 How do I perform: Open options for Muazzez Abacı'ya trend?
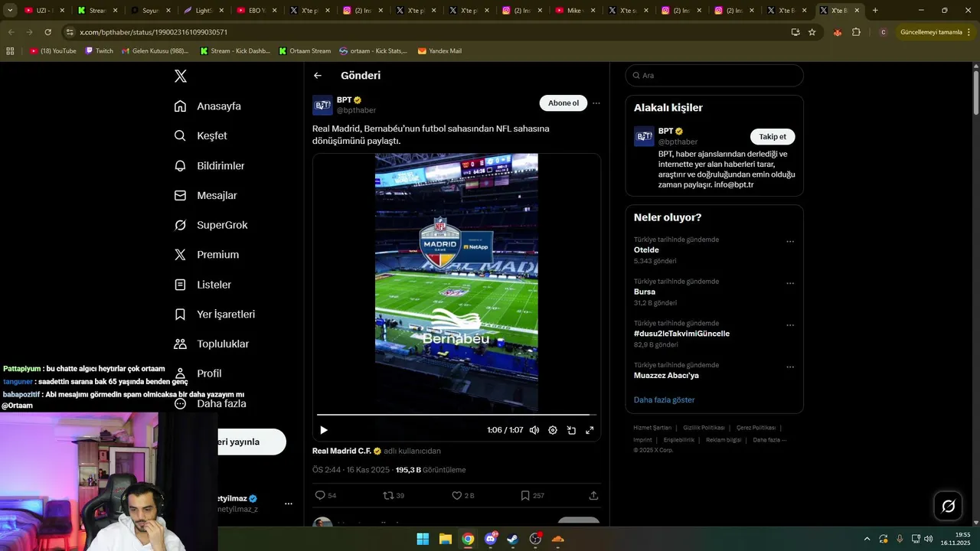click(790, 367)
